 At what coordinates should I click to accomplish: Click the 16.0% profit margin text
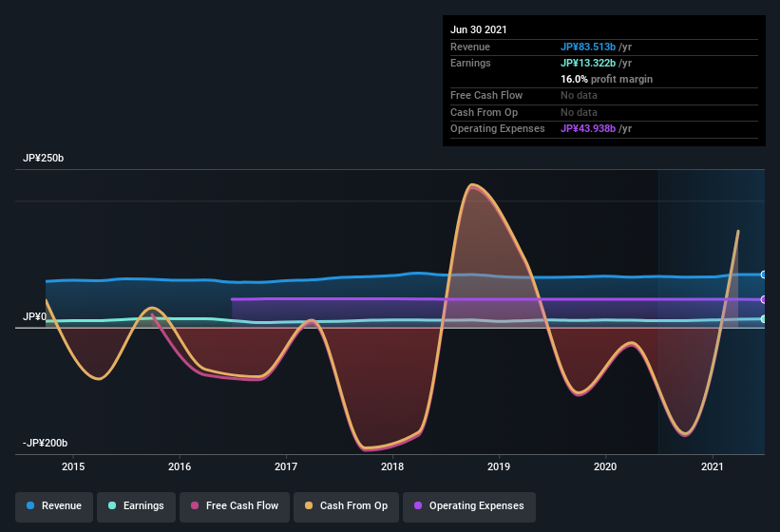[606, 79]
